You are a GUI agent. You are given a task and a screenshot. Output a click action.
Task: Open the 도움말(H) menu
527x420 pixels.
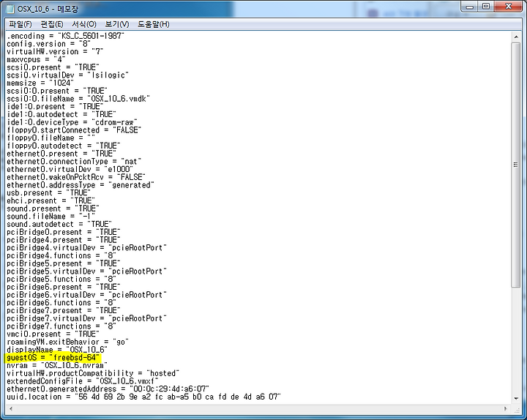pyautogui.click(x=153, y=24)
